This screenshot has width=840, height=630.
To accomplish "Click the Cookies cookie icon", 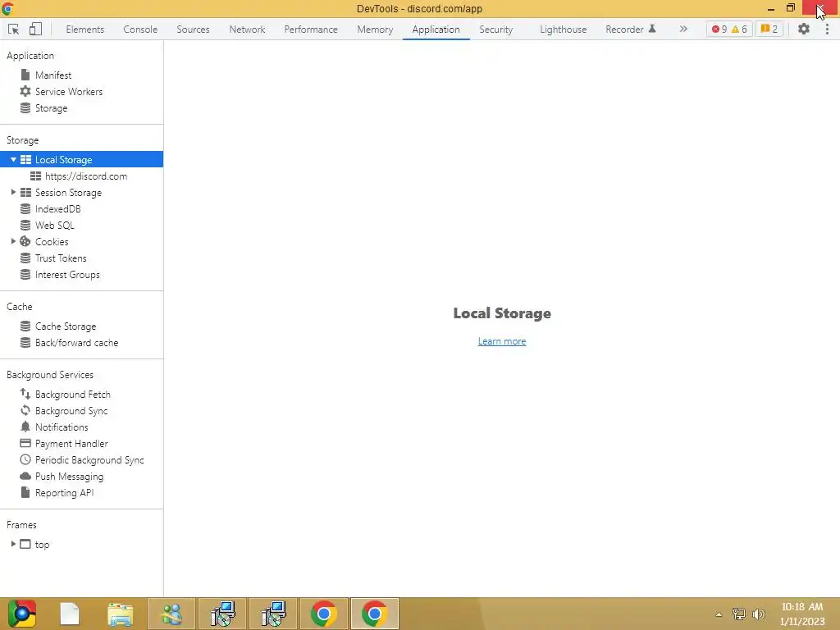I will click(x=25, y=242).
